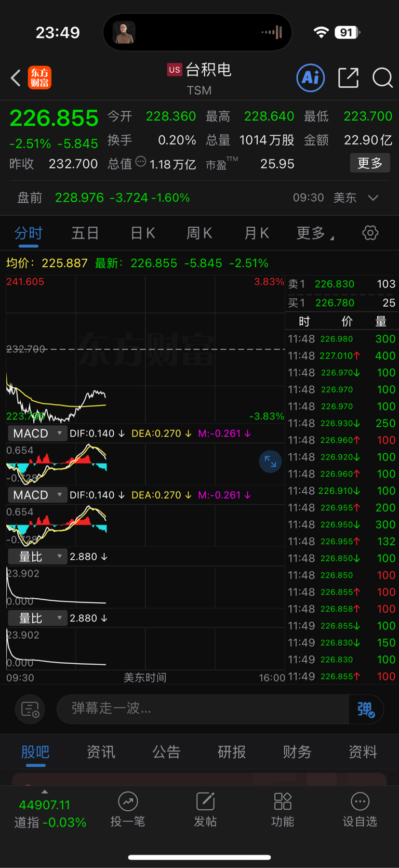Switch to the 日K chart tab
399x868 pixels.
142,233
